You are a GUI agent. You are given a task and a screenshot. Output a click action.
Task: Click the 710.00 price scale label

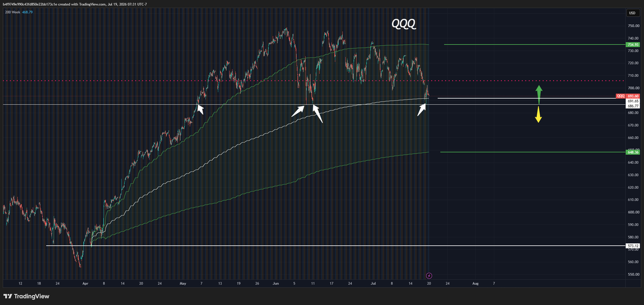(x=633, y=76)
